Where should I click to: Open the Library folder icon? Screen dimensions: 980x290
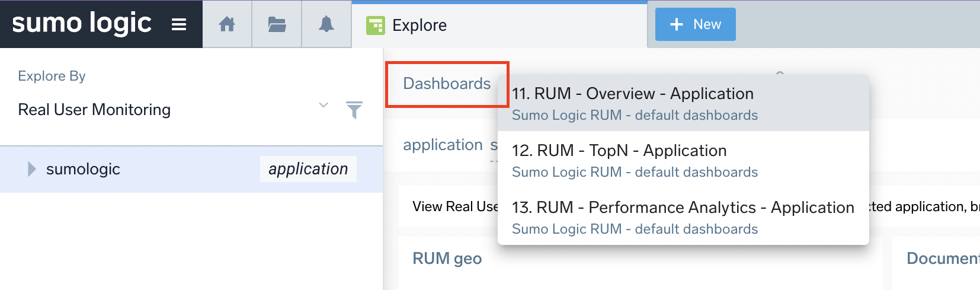[277, 24]
